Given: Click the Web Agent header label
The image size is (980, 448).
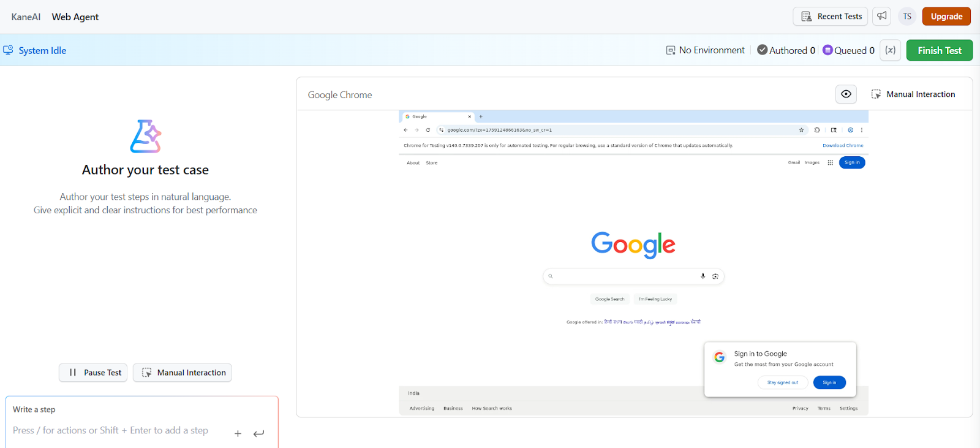Looking at the screenshot, I should (75, 17).
